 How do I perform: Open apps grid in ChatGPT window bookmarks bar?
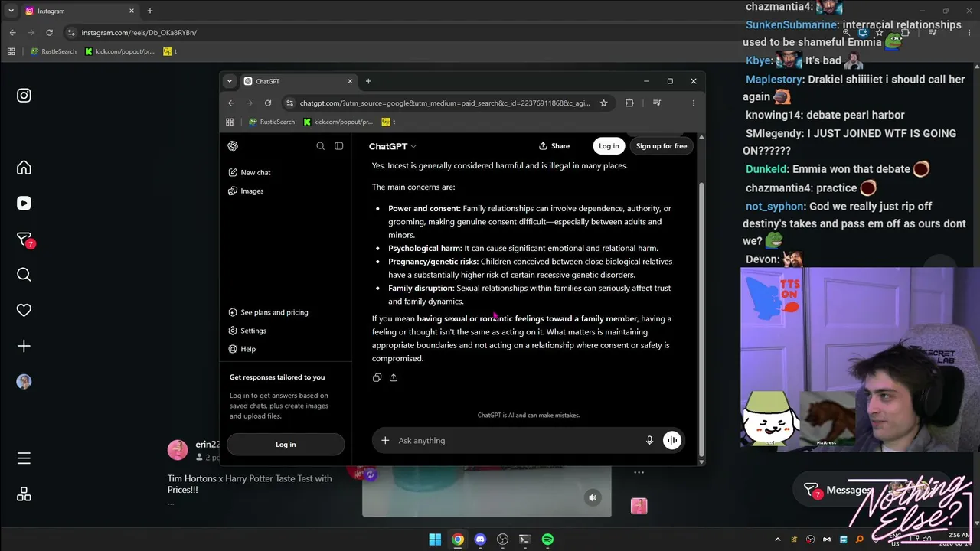[229, 122]
